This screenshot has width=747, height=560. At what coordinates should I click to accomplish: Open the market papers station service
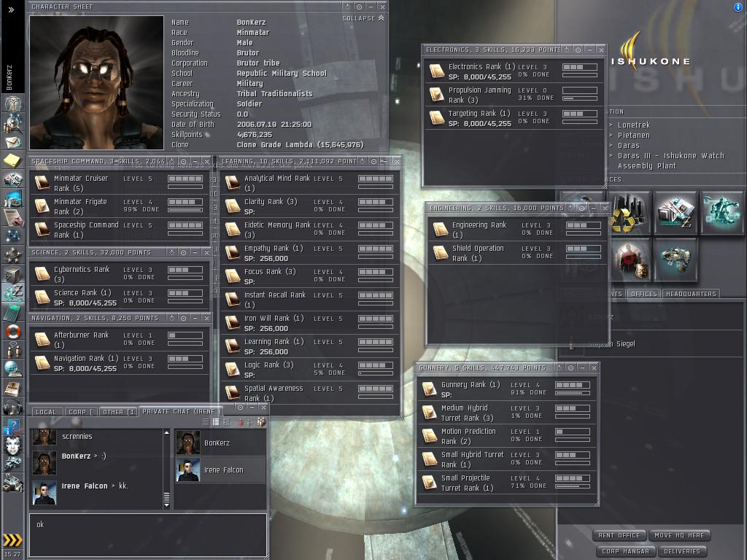click(676, 212)
